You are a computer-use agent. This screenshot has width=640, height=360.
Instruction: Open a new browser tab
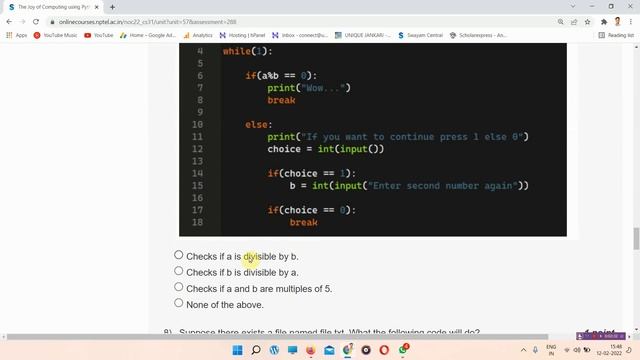point(112,7)
